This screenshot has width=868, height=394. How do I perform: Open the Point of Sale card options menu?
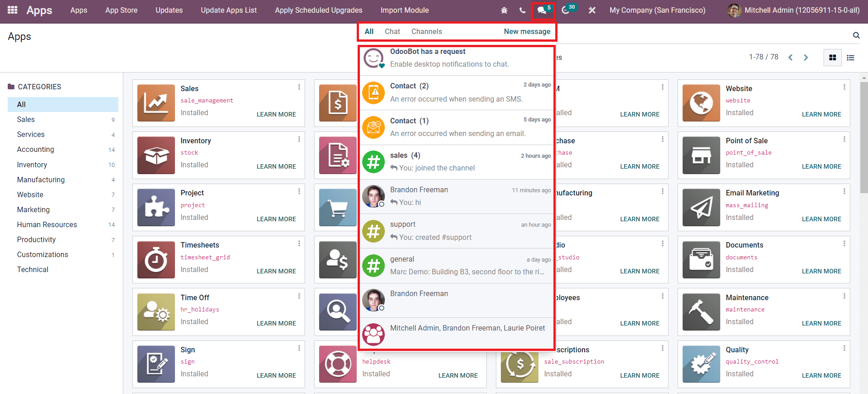pos(844,139)
